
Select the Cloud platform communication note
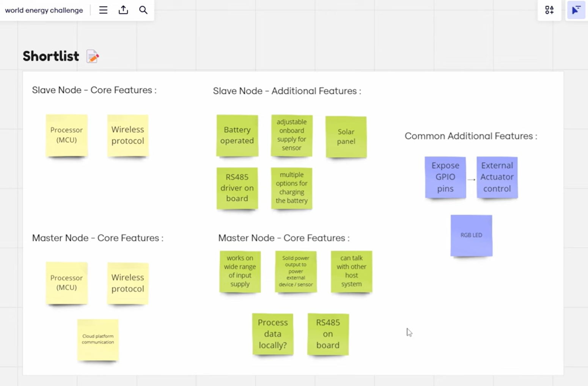98,339
